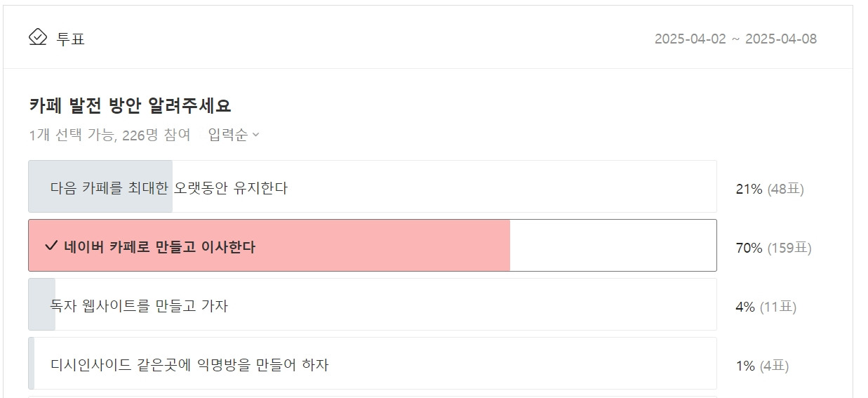Click the 70% result percentage
The width and height of the screenshot is (868, 398).
click(x=749, y=248)
